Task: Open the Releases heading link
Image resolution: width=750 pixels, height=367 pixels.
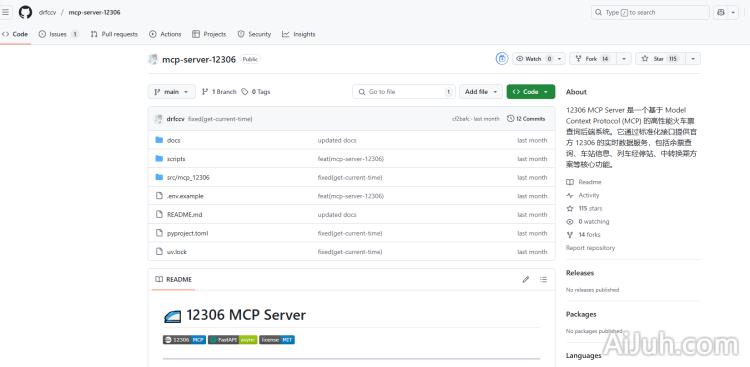Action: (580, 273)
